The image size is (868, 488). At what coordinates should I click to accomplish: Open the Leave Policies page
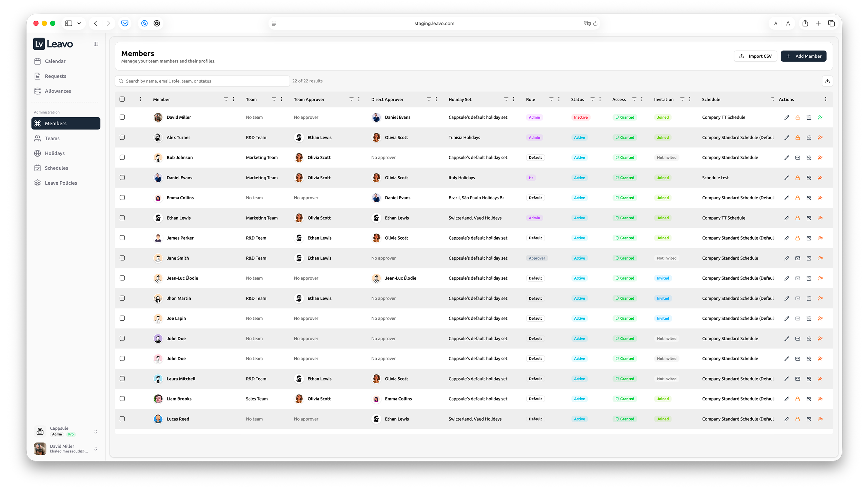[61, 183]
